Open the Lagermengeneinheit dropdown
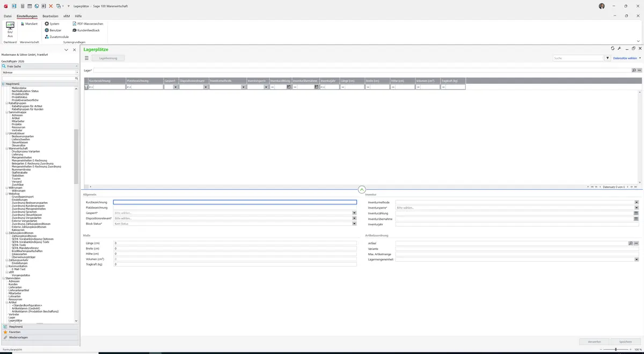The width and height of the screenshot is (644, 354). click(636, 260)
